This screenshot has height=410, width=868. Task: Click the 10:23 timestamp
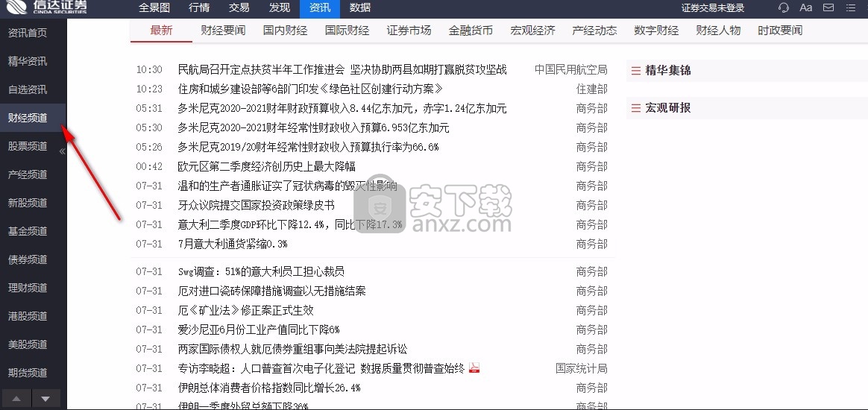[149, 89]
